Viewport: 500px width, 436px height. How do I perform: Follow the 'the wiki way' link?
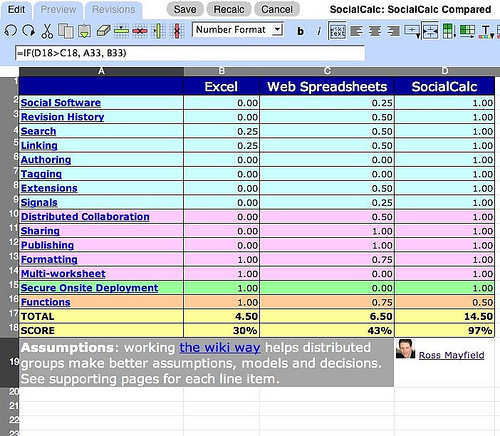tap(220, 348)
